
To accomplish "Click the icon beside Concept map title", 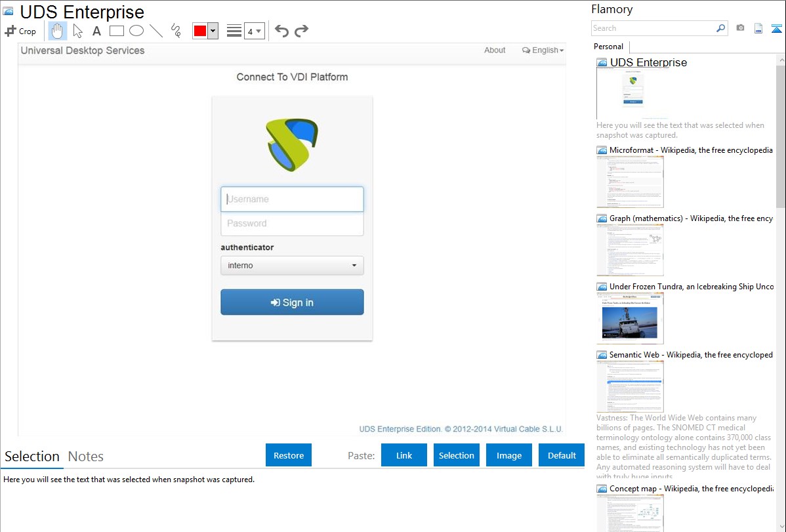I will [x=602, y=489].
